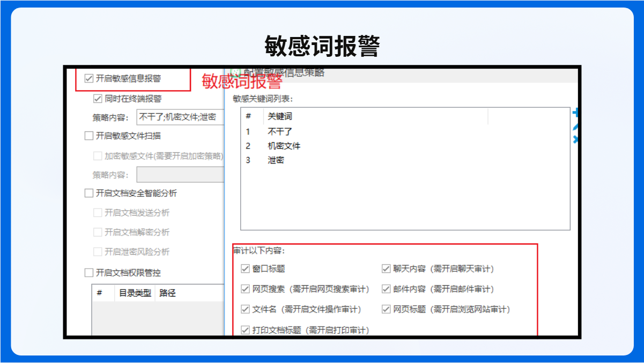
Task: Click the blue edit keyword icon
Action: 575,128
